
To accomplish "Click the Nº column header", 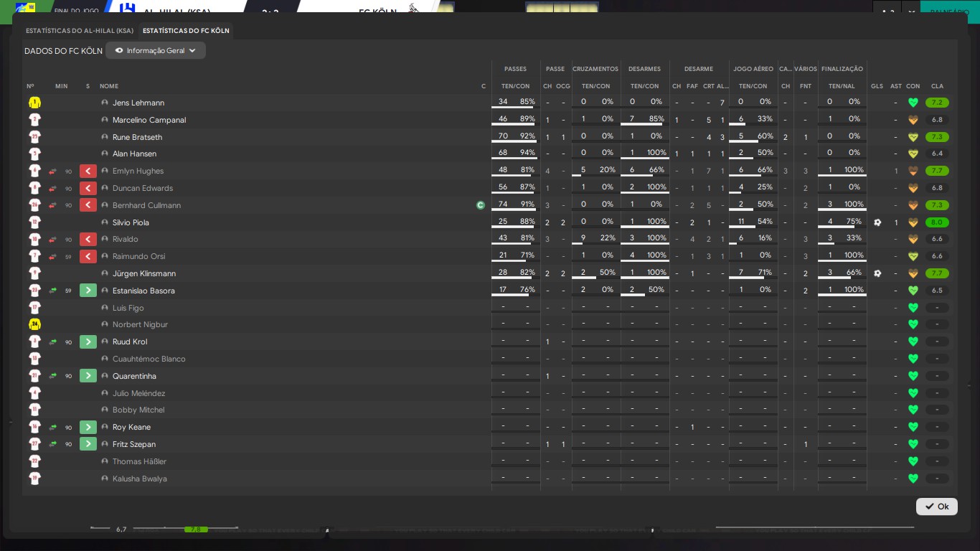I will tap(30, 86).
